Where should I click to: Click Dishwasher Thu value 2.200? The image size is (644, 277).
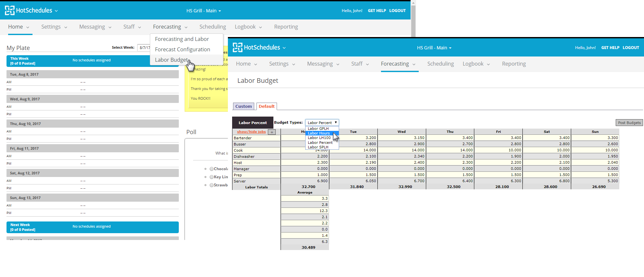point(450,156)
